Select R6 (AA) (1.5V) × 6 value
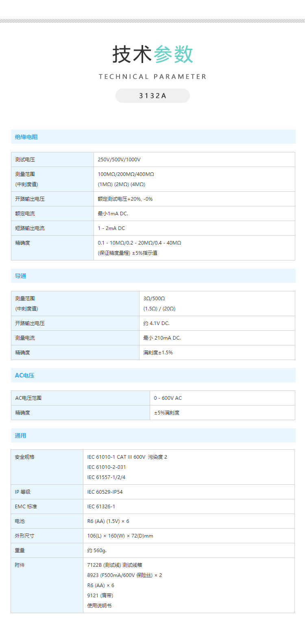The height and width of the screenshot is (644, 305). coord(108,521)
